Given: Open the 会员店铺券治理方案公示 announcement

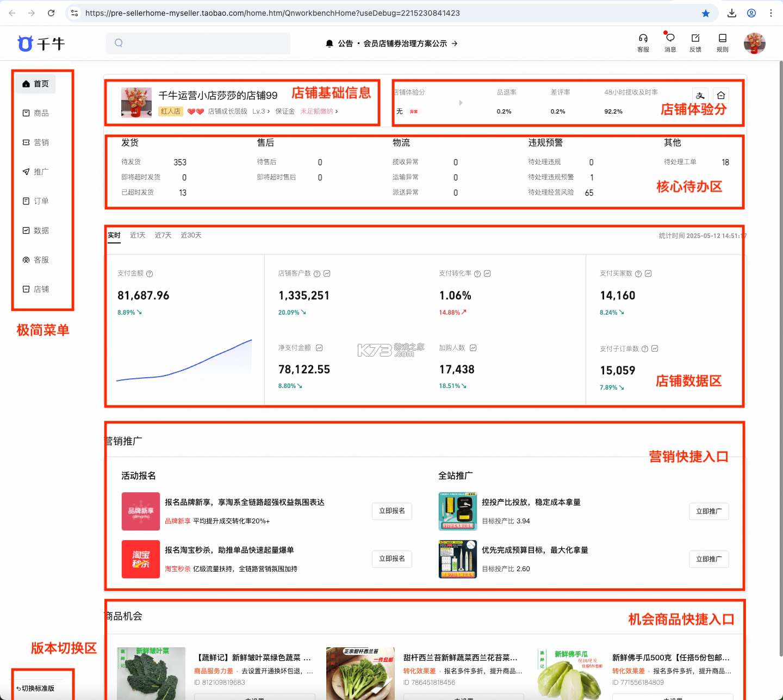Looking at the screenshot, I should click(x=411, y=43).
